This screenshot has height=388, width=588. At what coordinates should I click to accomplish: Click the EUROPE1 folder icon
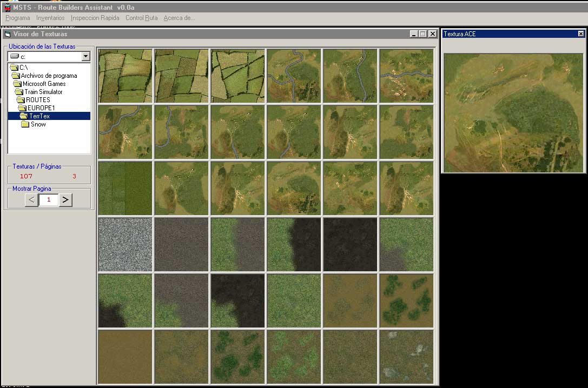click(22, 108)
